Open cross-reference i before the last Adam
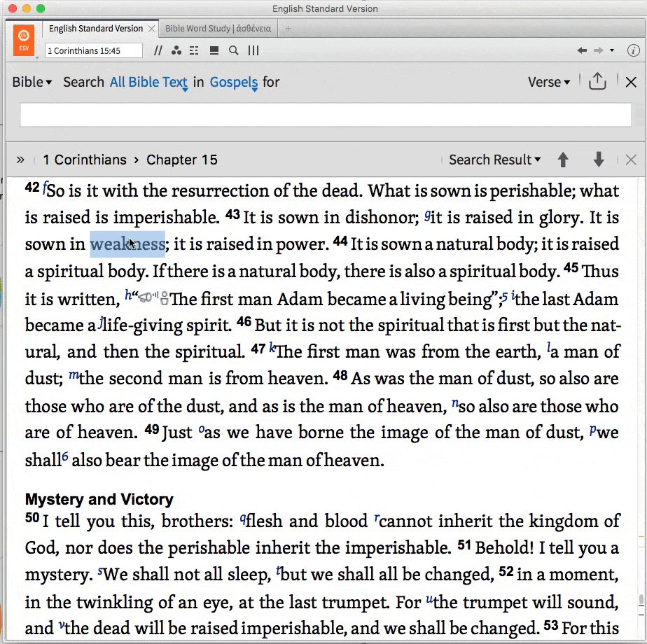Image resolution: width=647 pixels, height=644 pixels. pos(513,294)
